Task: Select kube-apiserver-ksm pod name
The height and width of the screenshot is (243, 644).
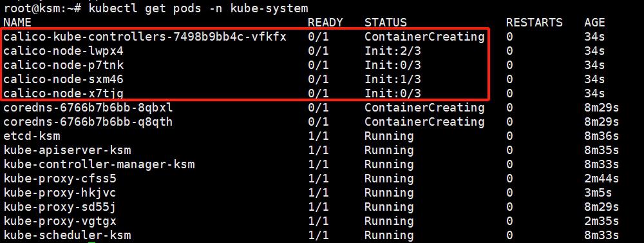Action: point(67,150)
